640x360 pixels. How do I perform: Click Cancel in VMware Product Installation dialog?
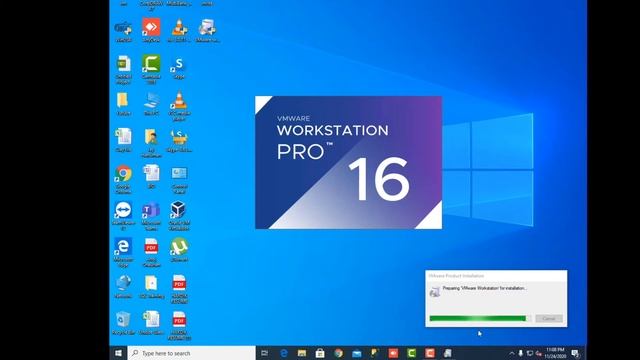point(549,318)
